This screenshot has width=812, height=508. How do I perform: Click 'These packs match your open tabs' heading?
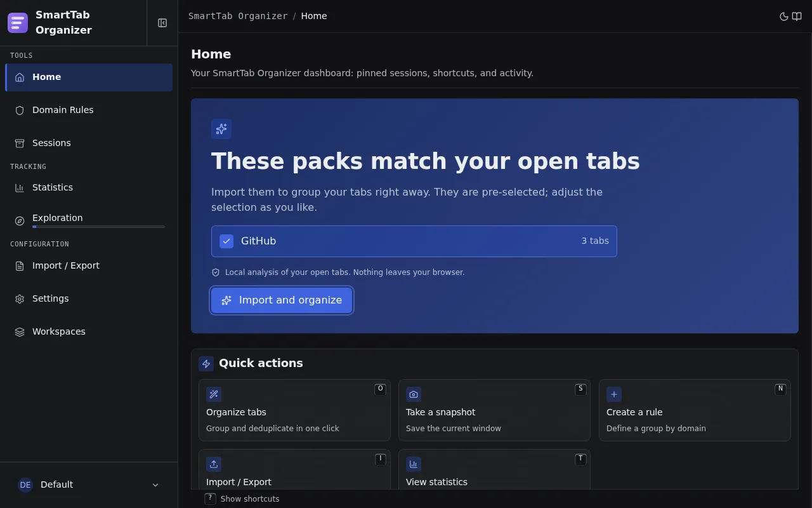pyautogui.click(x=426, y=161)
